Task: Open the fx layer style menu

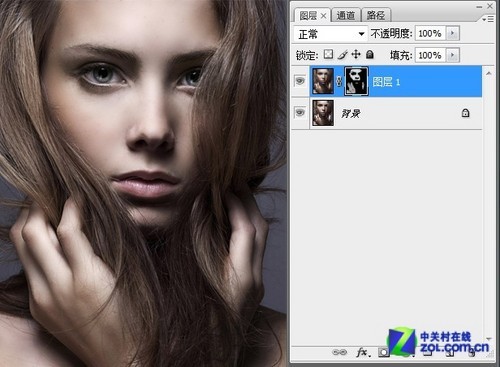Action: 362,352
